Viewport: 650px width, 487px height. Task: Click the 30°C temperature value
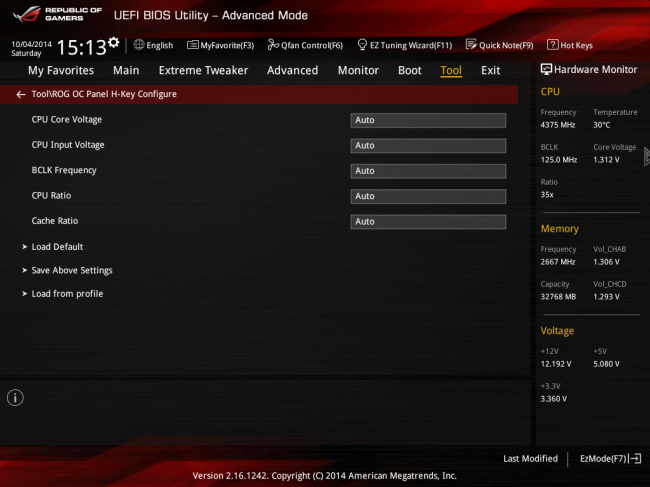point(601,125)
